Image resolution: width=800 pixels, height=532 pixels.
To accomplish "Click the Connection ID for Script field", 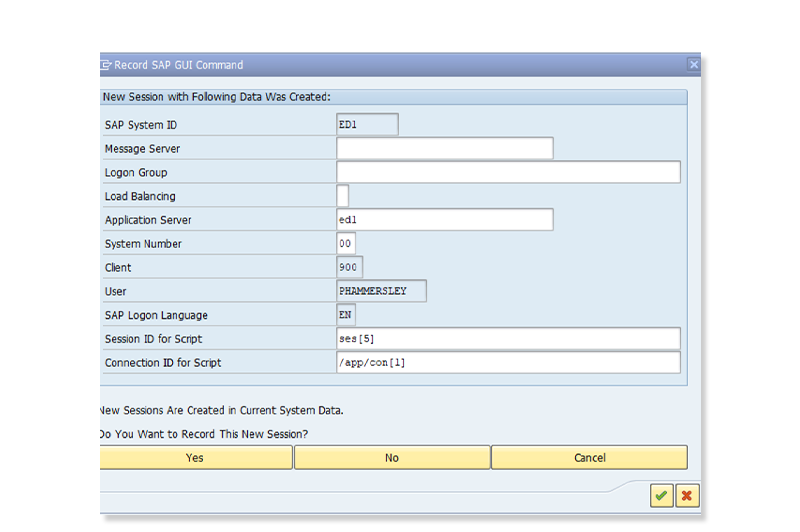I will 508,362.
